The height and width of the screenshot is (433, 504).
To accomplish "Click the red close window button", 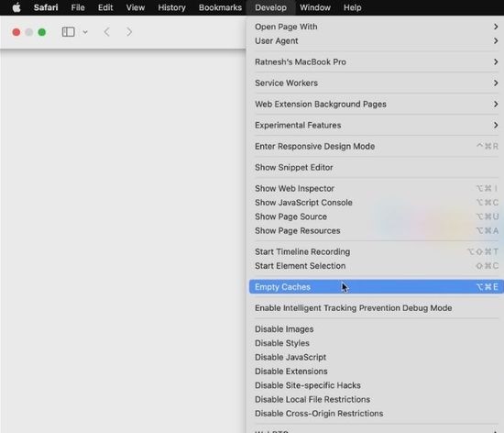I will click(x=16, y=32).
